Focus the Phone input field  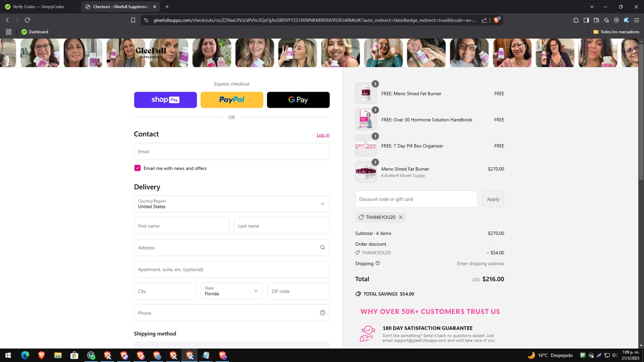point(232,313)
